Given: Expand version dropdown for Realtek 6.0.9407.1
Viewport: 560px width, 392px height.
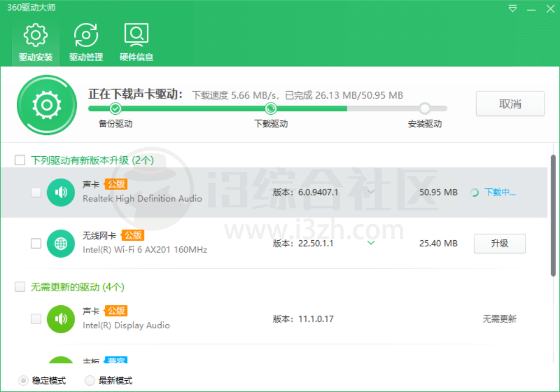Looking at the screenshot, I should point(371,192).
